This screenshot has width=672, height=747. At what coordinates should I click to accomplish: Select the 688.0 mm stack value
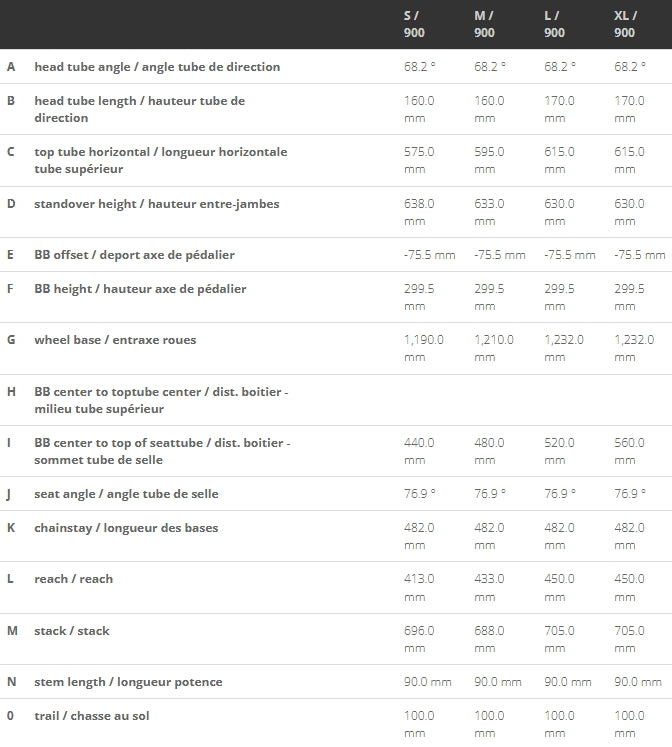489,639
